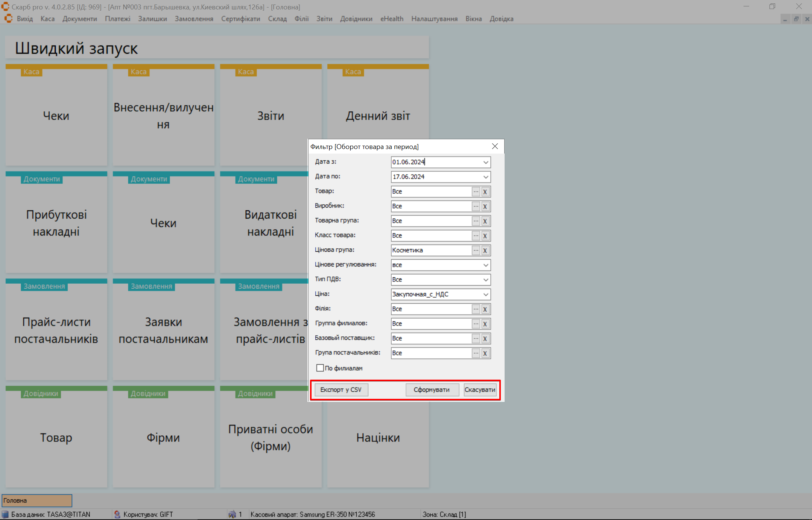This screenshot has height=520, width=812.
Task: Clear the Група постачальників field with X
Action: pyautogui.click(x=485, y=353)
